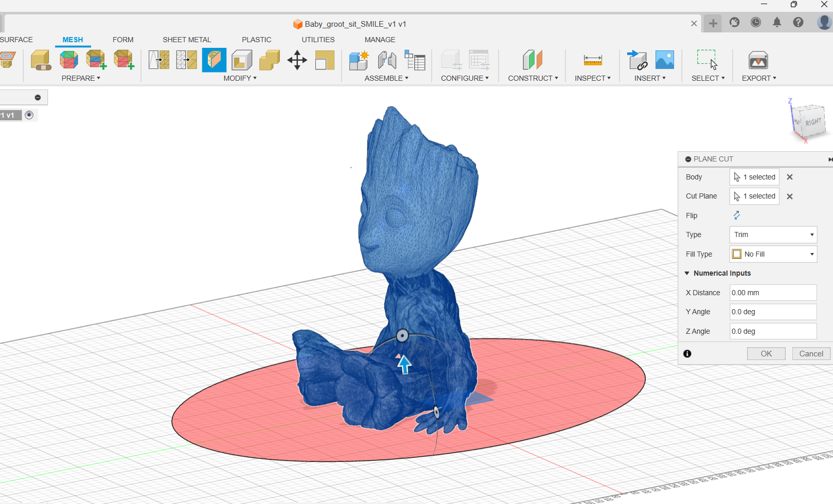Open the notifications bell icon
The height and width of the screenshot is (504, 833).
777,22
